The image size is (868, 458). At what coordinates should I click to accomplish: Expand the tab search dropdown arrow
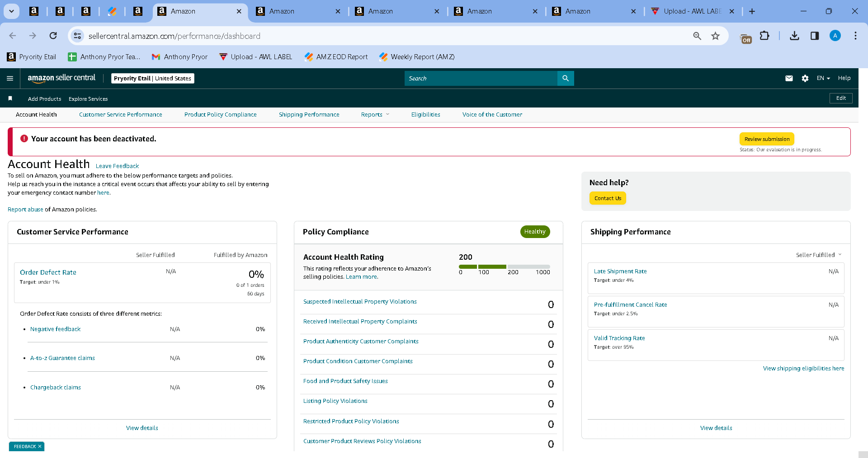(11, 11)
